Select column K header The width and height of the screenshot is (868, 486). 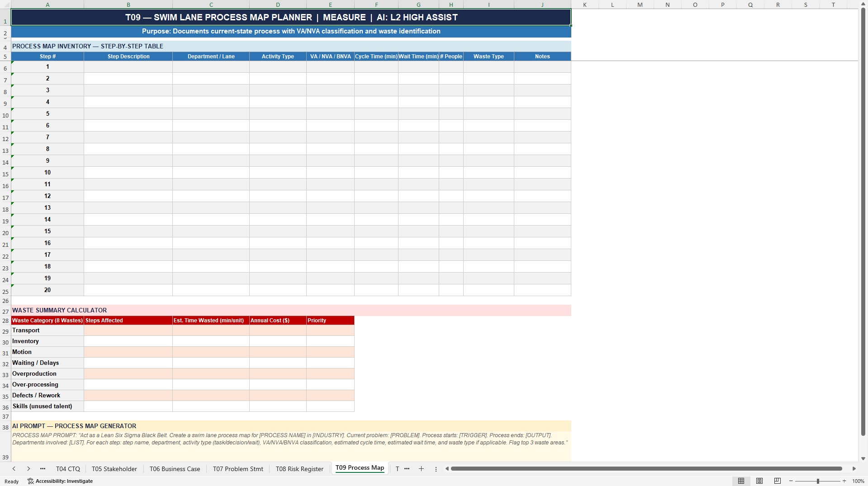(585, 5)
